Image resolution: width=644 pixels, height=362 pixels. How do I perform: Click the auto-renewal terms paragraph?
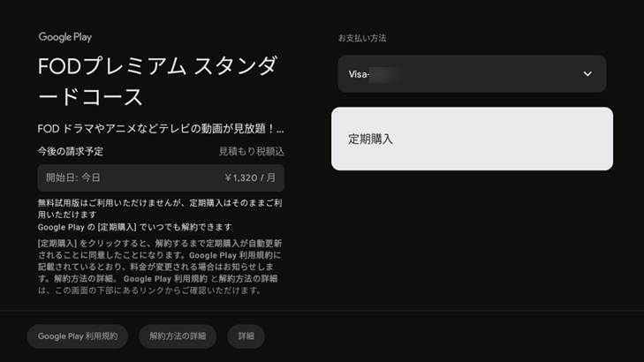pos(160,267)
